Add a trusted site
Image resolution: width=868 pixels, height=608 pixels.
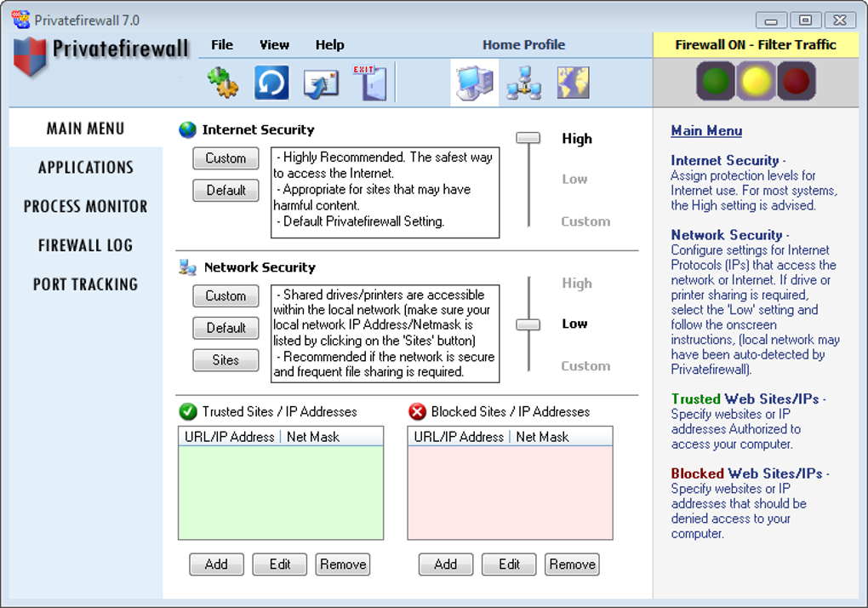pyautogui.click(x=216, y=565)
